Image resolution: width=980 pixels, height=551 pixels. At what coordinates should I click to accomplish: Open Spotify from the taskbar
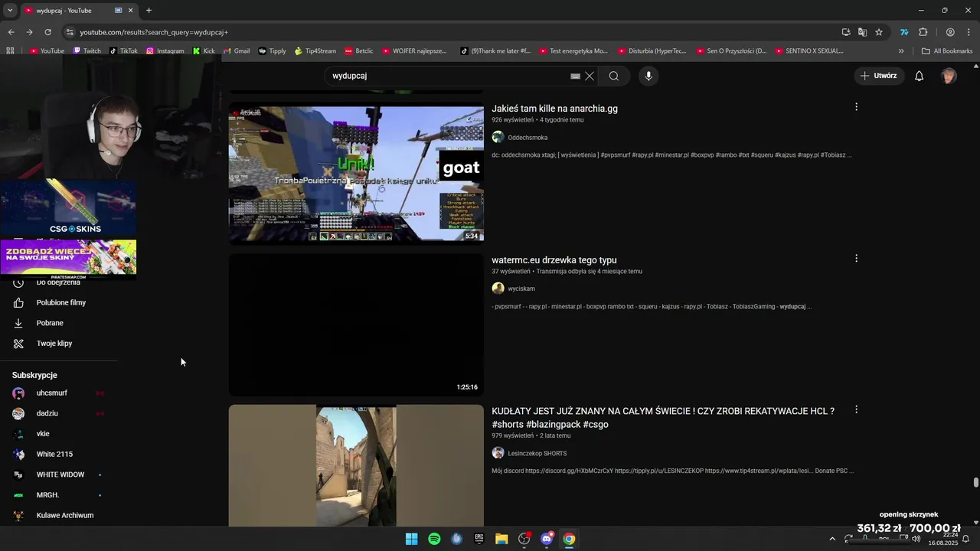tap(434, 539)
